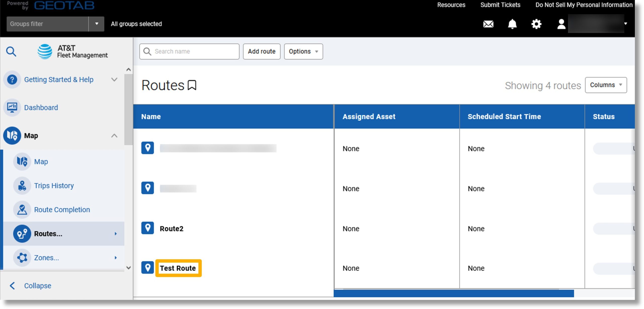Click the Route Completion icon in sidebar

tap(22, 209)
